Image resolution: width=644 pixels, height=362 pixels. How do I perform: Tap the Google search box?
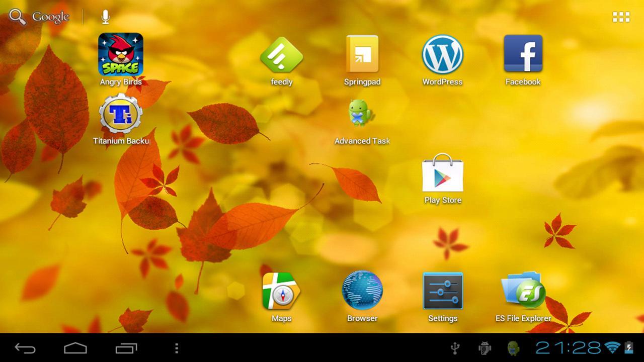point(39,17)
